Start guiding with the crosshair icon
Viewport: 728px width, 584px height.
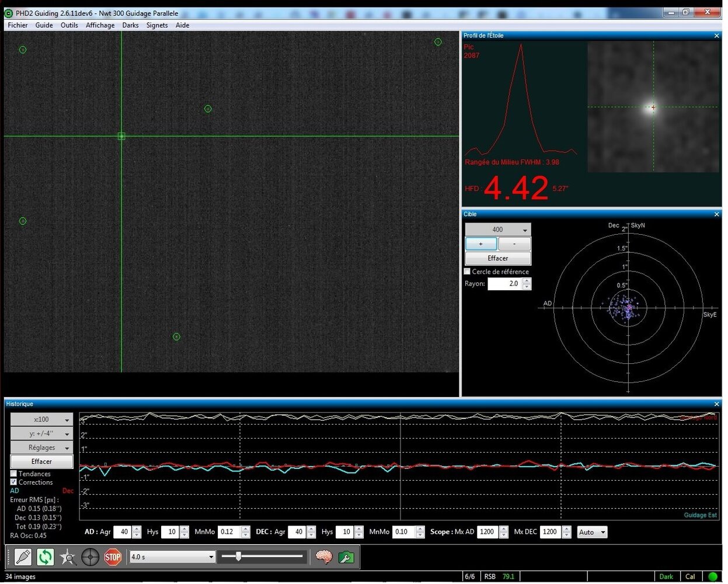coord(90,557)
